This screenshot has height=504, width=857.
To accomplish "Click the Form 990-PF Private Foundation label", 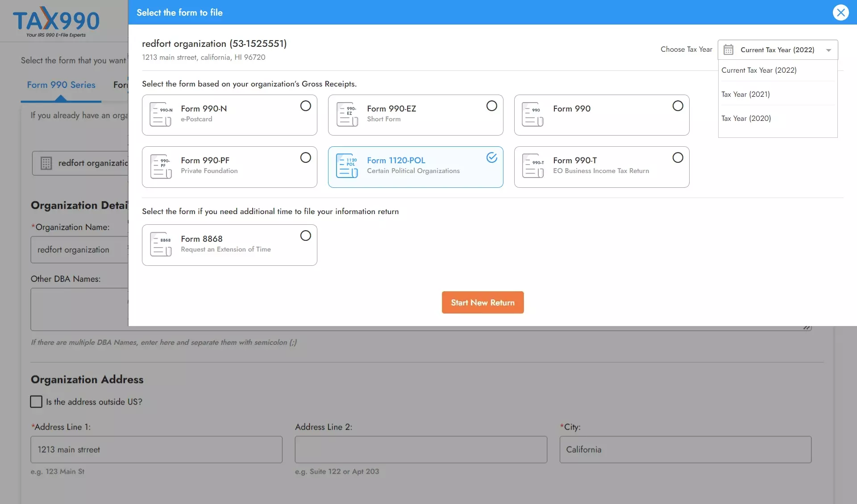I will point(209,165).
